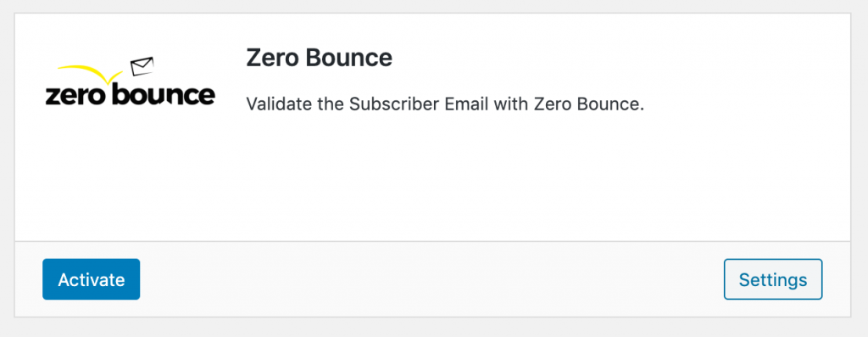Click the word "zero" in the logo
Screen dimensions: 868x337
[x=75, y=96]
